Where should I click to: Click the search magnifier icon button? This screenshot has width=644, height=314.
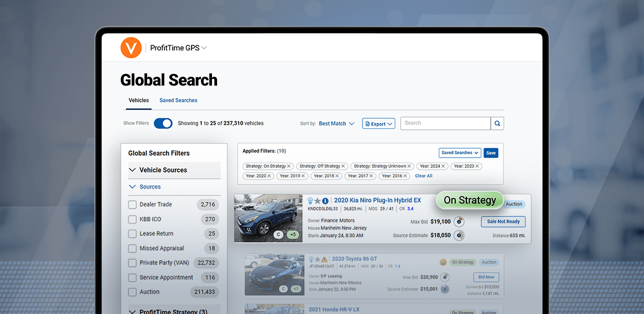[497, 123]
